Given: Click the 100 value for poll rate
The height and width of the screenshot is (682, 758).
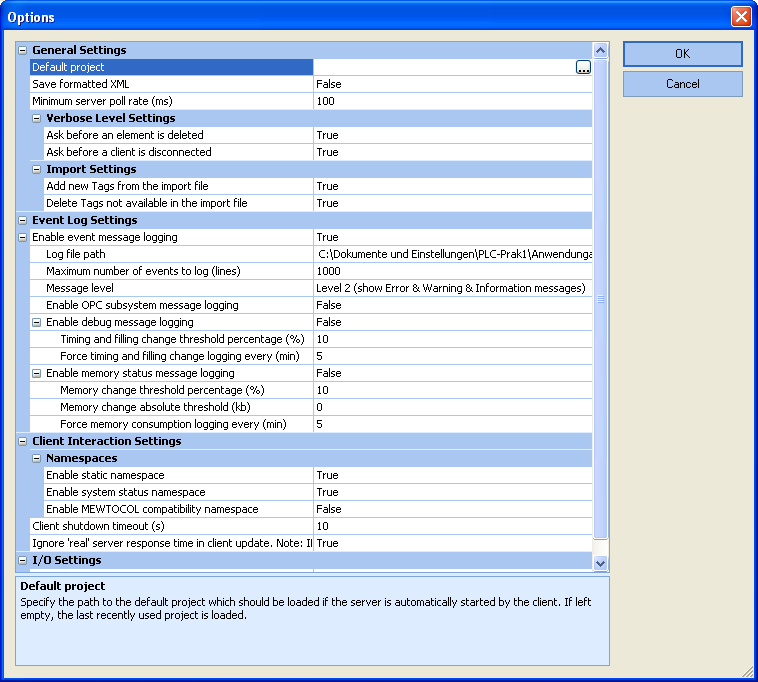Looking at the screenshot, I should pos(325,101).
